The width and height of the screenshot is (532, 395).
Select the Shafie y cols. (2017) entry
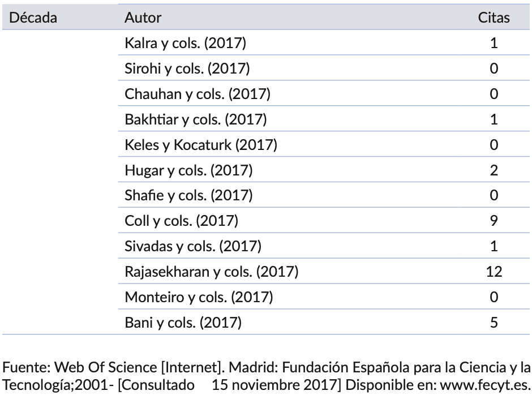[188, 196]
